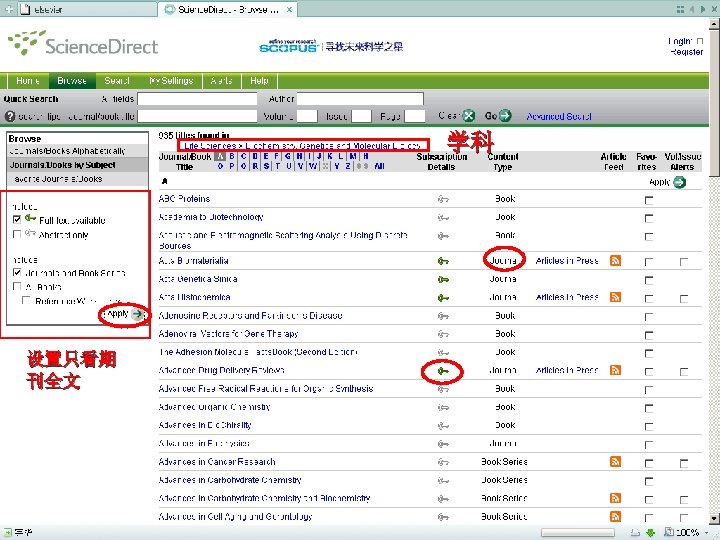
Task: Click the Register link
Action: tap(686, 52)
